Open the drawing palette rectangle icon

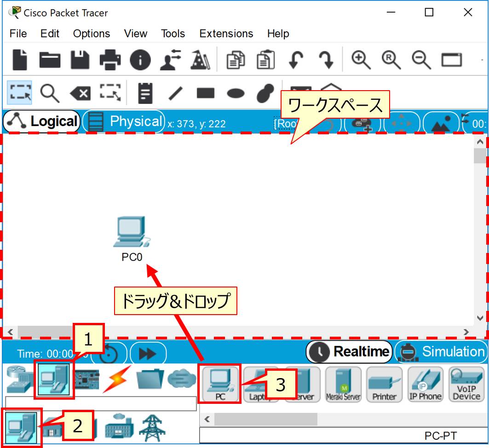click(x=452, y=60)
